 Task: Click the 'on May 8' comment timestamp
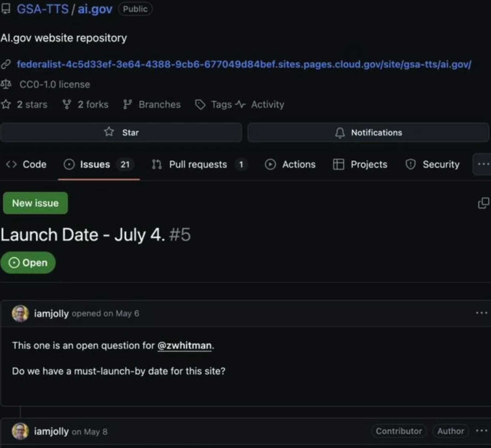point(90,432)
